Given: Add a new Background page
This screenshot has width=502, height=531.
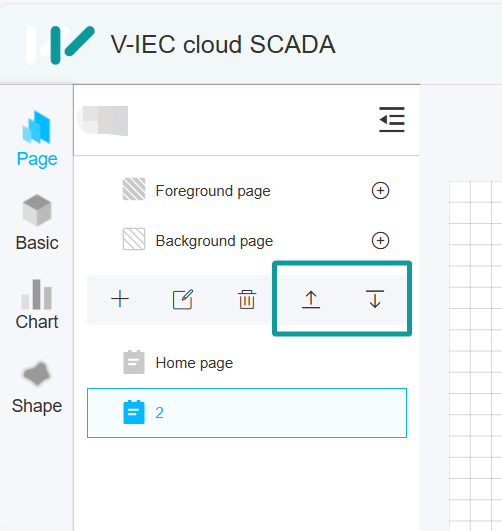Looking at the screenshot, I should coord(380,241).
